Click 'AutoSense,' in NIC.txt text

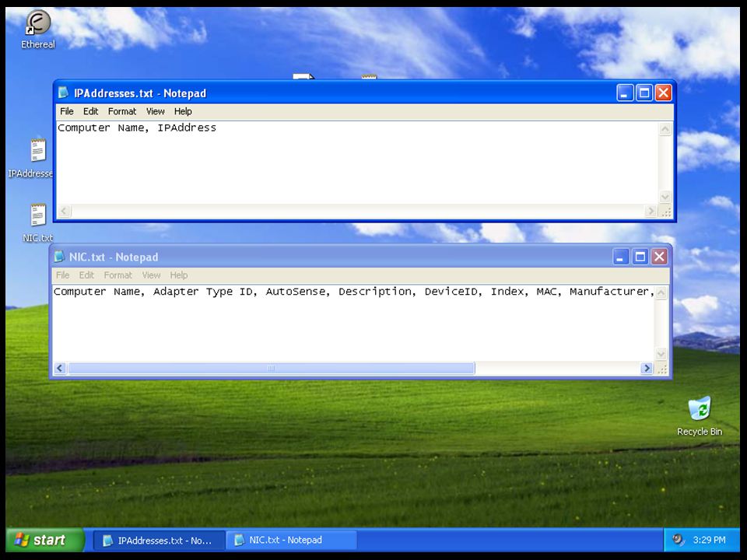click(298, 292)
